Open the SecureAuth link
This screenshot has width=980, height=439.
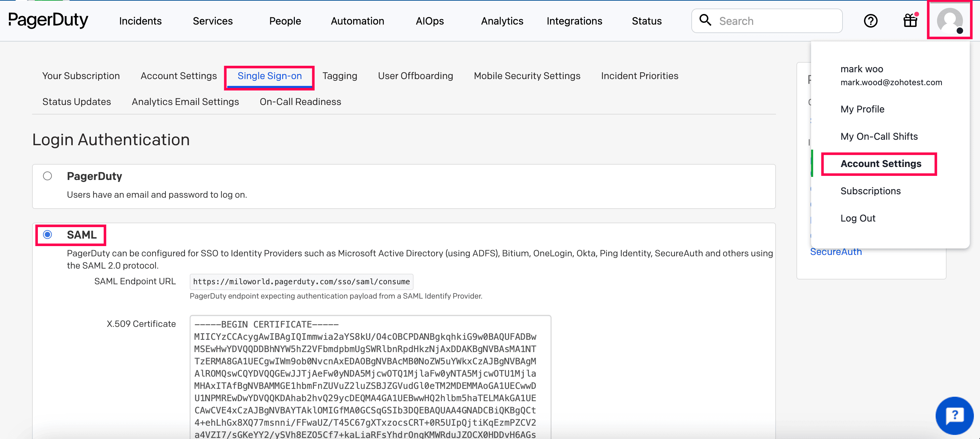(x=835, y=252)
